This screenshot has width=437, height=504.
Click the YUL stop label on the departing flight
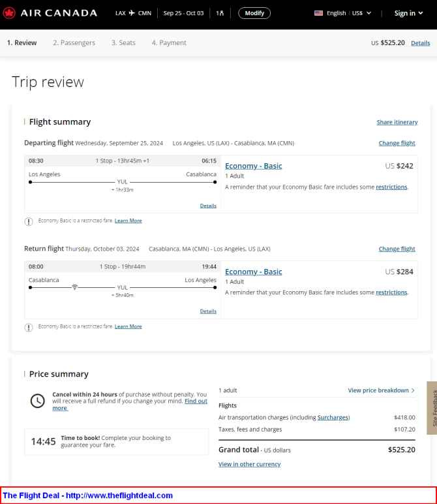123,182
